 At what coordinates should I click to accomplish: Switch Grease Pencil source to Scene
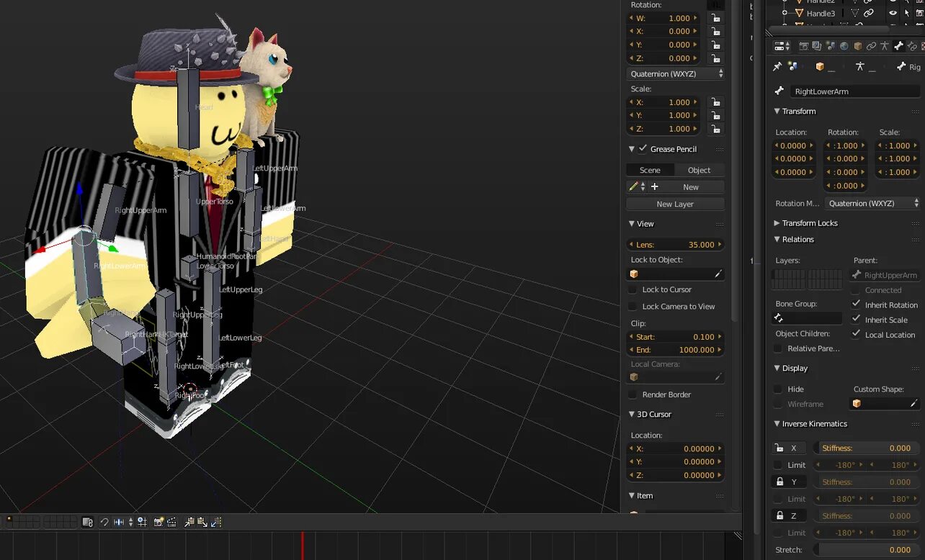[650, 170]
